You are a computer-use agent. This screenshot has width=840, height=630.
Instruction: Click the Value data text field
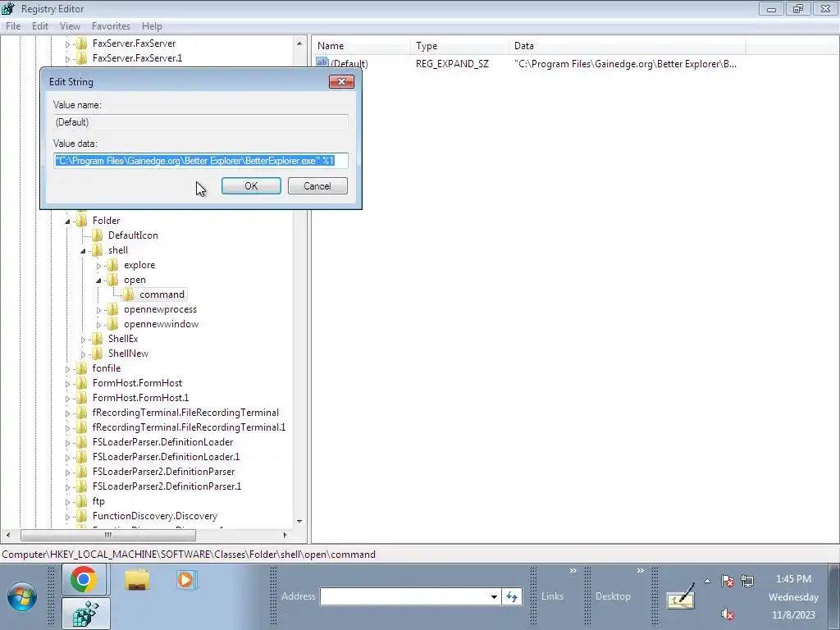point(201,161)
